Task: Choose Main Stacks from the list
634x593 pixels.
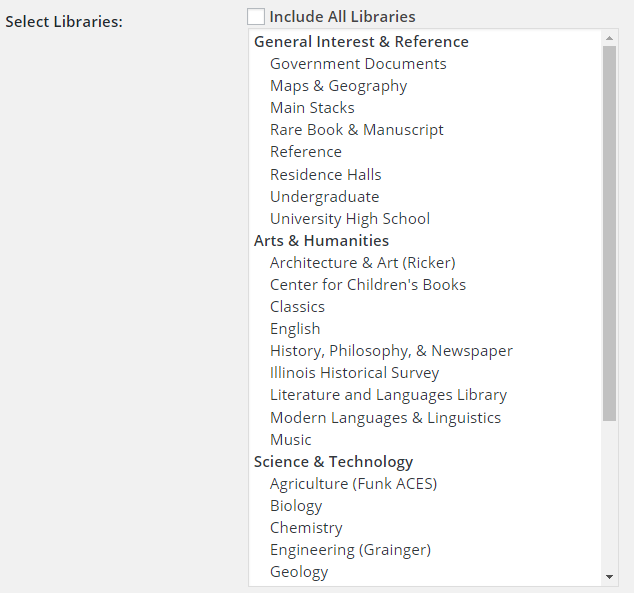Action: pyautogui.click(x=312, y=108)
